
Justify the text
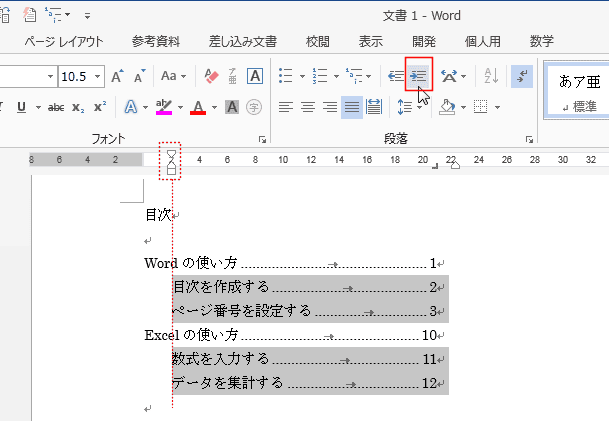point(352,107)
